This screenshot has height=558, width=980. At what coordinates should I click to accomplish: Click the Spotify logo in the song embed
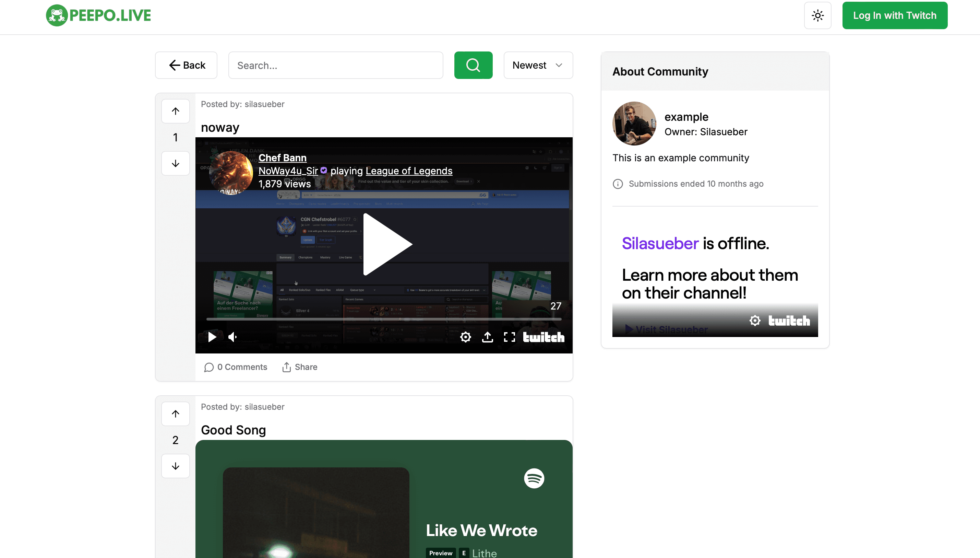pos(534,478)
